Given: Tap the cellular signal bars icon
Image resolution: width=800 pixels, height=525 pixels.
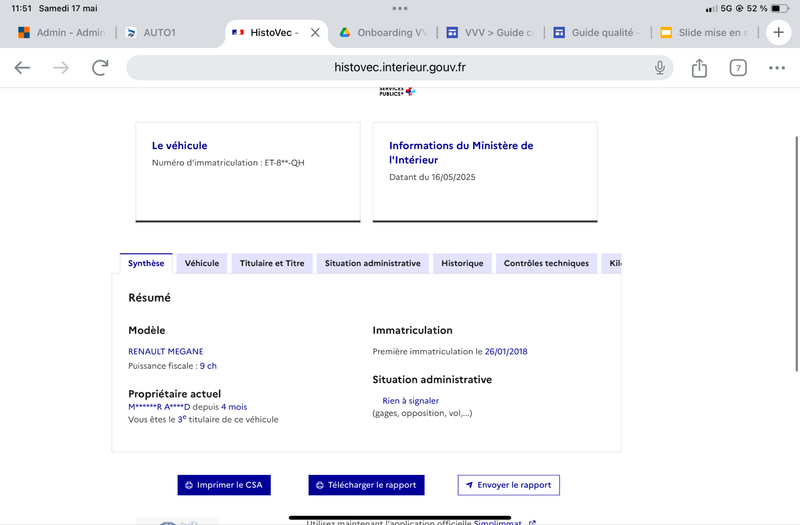Looking at the screenshot, I should click(711, 9).
